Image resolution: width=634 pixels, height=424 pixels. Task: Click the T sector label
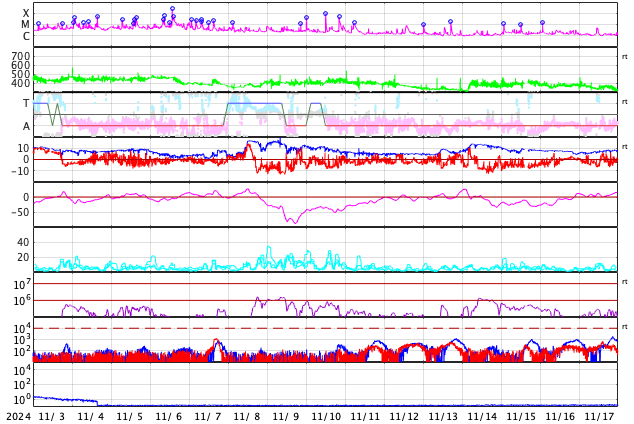click(26, 103)
